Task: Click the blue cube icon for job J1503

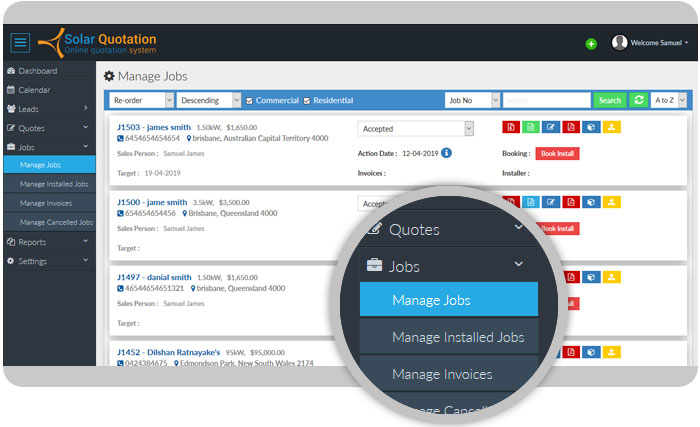Action: 591,128
